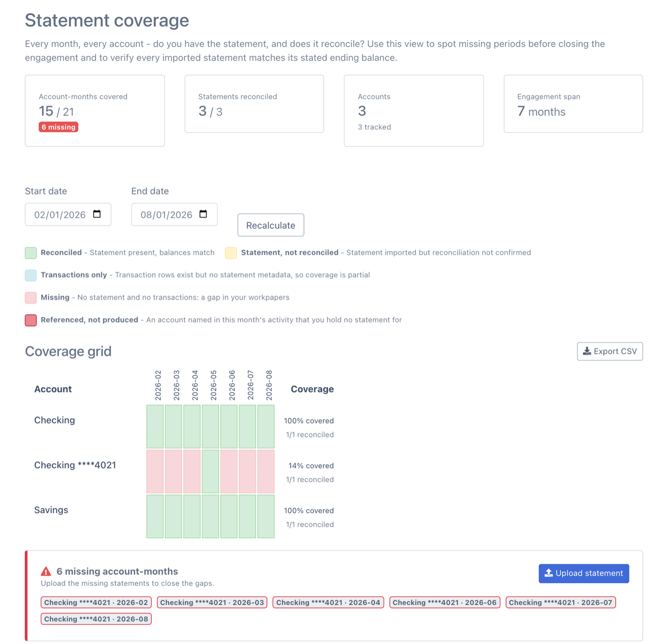The image size is (664, 644).
Task: Select the Checking 2026-08 grid cell
Action: pyautogui.click(x=266, y=426)
